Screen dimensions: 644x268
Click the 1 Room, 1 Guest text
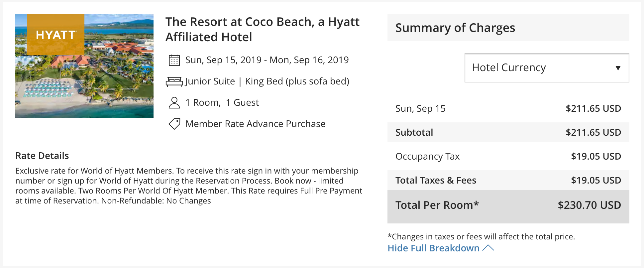(x=222, y=103)
